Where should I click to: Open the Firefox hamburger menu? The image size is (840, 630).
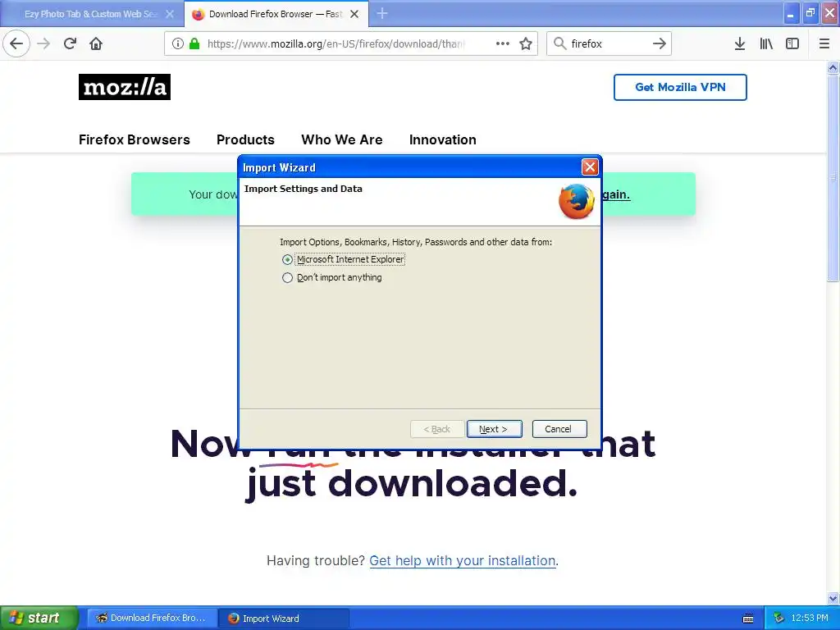pos(824,43)
